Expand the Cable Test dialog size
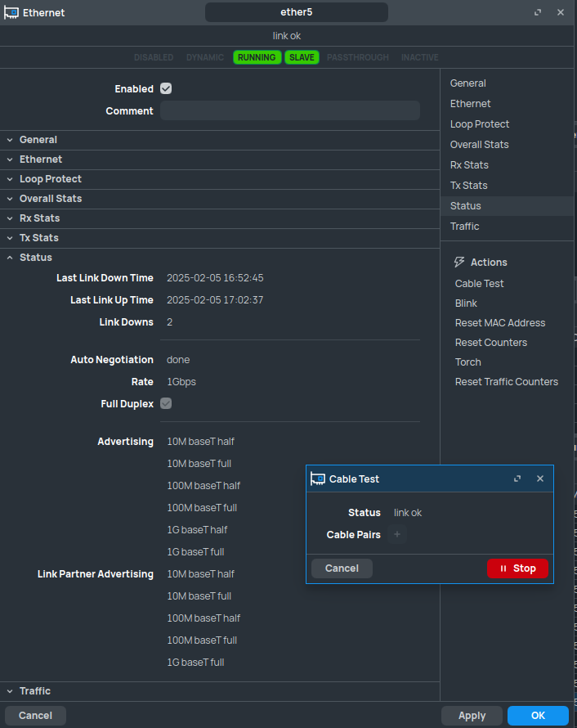Screen dimensions: 577x728 pyautogui.click(x=517, y=479)
